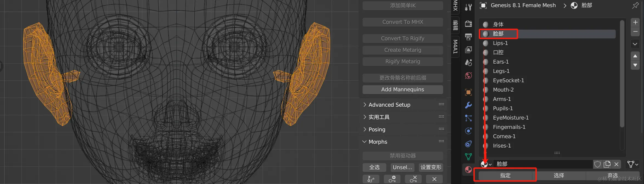Open the Object Constraints tab
644x184 pixels.
click(x=468, y=144)
